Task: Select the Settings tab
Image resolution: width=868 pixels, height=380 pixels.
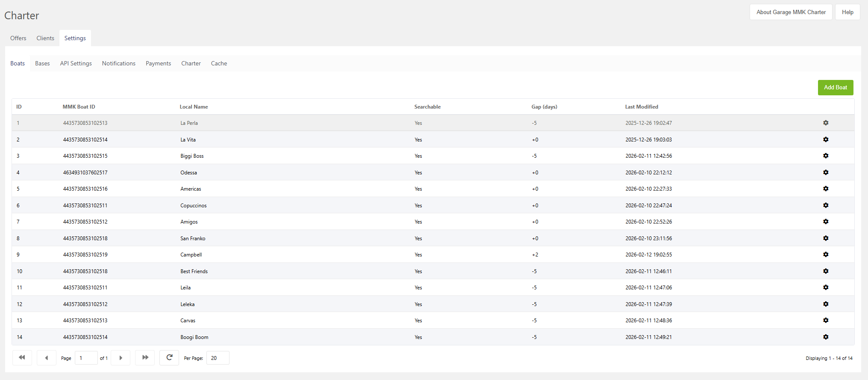Action: (75, 38)
